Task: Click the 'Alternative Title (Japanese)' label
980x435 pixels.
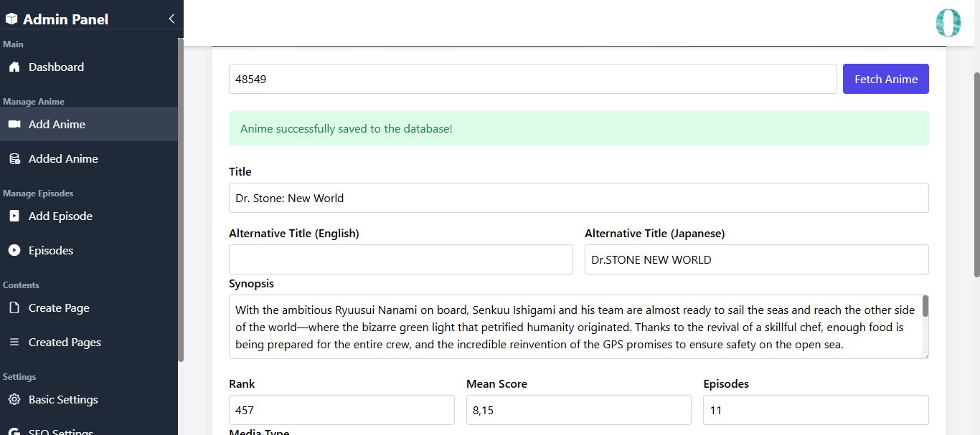Action: point(655,234)
